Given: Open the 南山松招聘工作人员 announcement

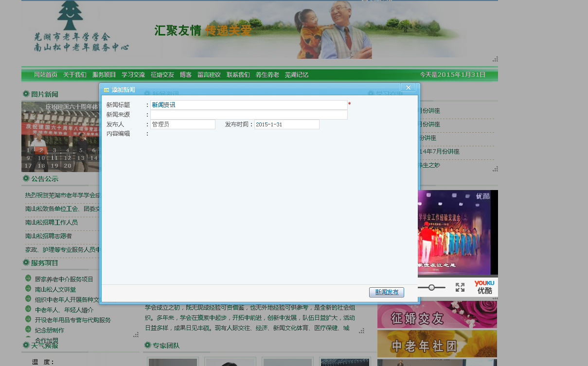Looking at the screenshot, I should coord(52,223).
